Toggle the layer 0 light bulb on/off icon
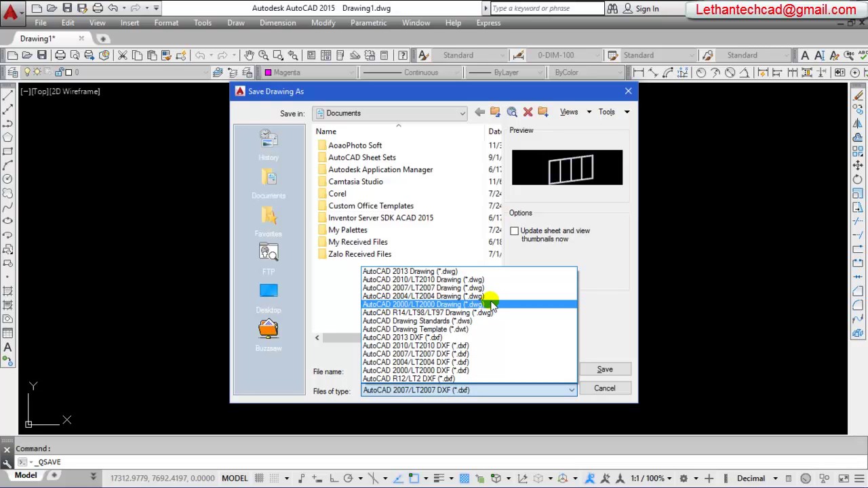Screen dimensions: 868x488 (28, 72)
